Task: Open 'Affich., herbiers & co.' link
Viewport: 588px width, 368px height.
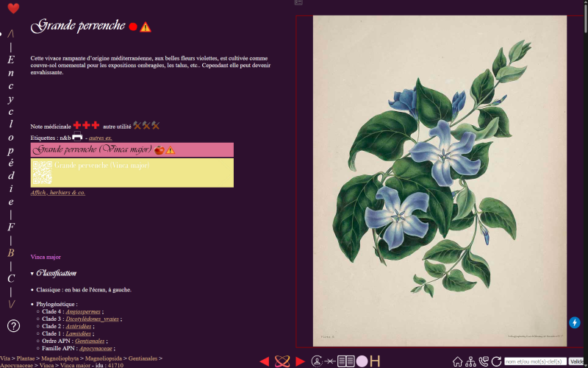Action: (58, 192)
